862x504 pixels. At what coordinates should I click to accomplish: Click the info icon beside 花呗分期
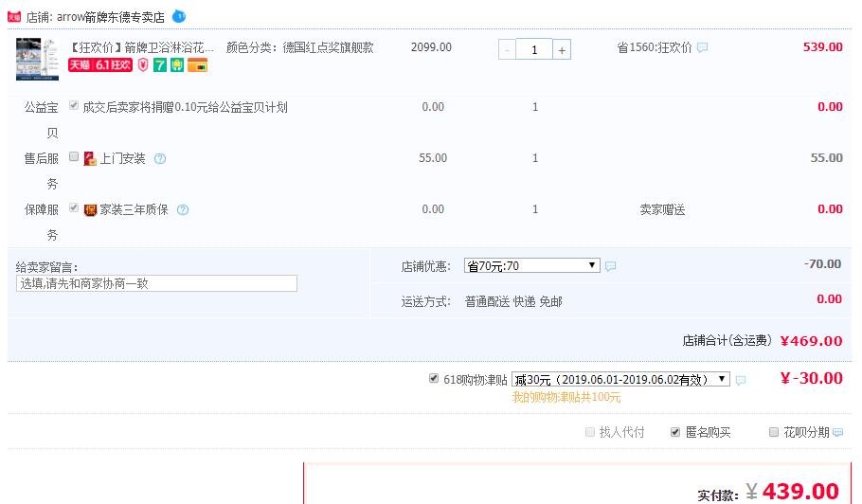pyautogui.click(x=837, y=433)
